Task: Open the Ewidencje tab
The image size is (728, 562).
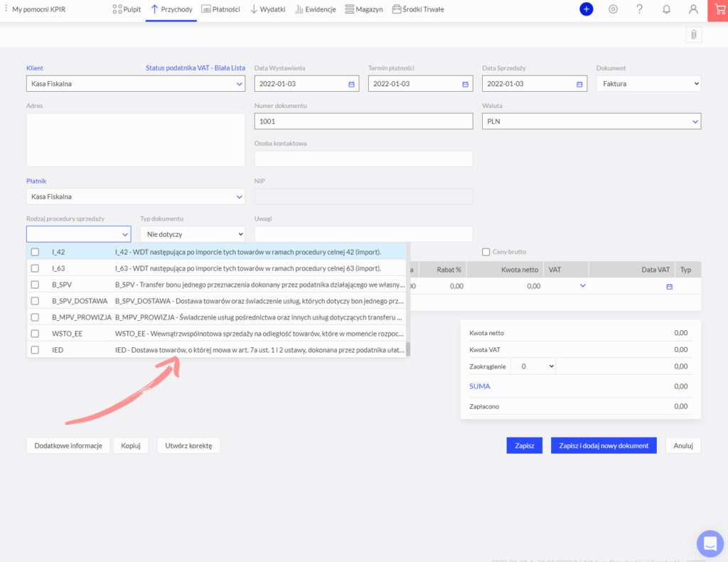Action: (x=315, y=9)
